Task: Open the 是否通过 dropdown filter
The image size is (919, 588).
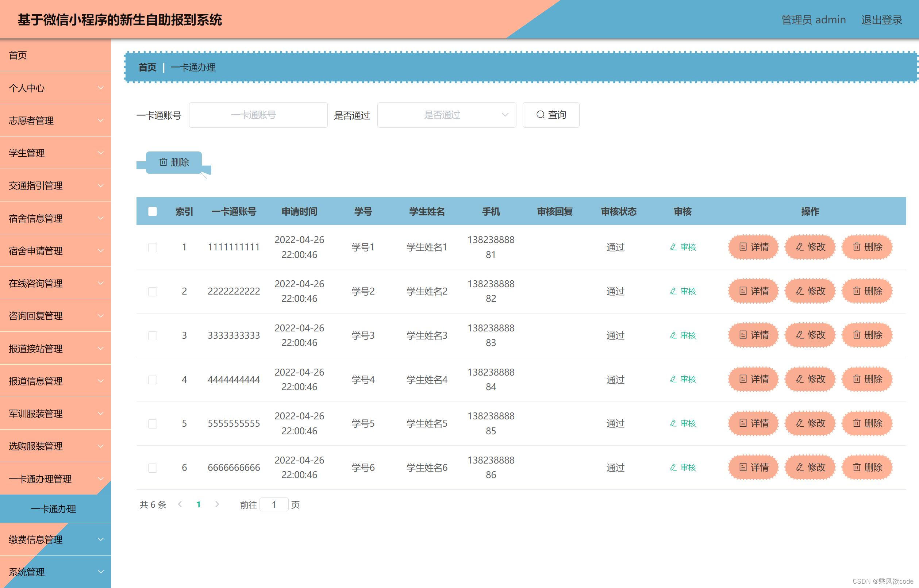Action: [x=446, y=115]
